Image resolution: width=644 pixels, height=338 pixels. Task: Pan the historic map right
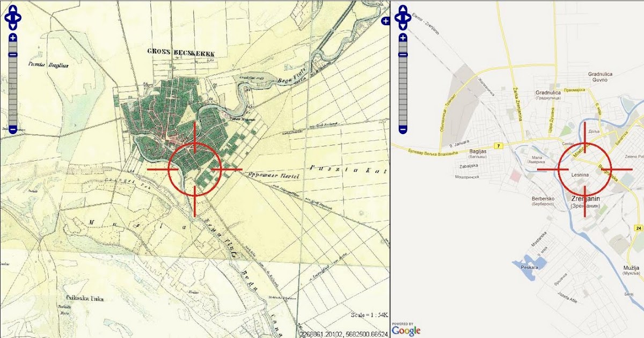18,18
